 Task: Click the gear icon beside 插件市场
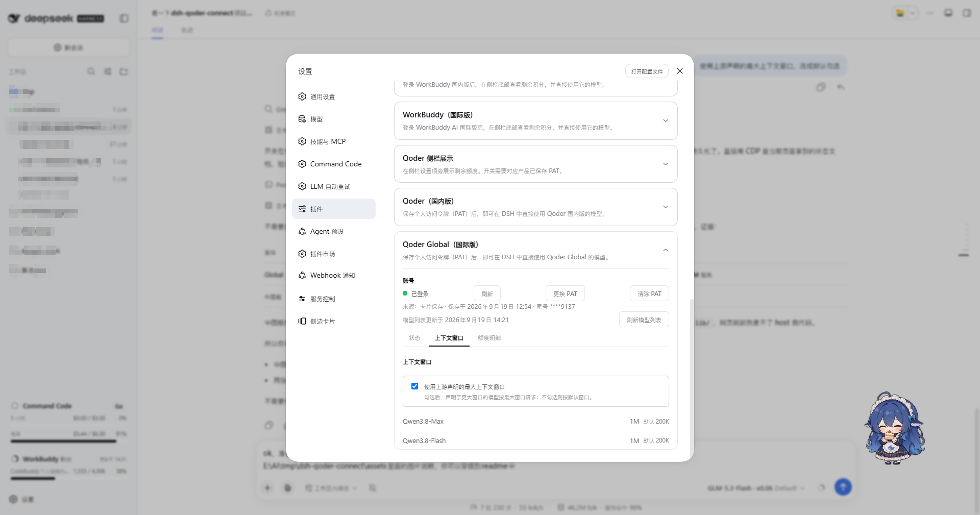coord(302,254)
